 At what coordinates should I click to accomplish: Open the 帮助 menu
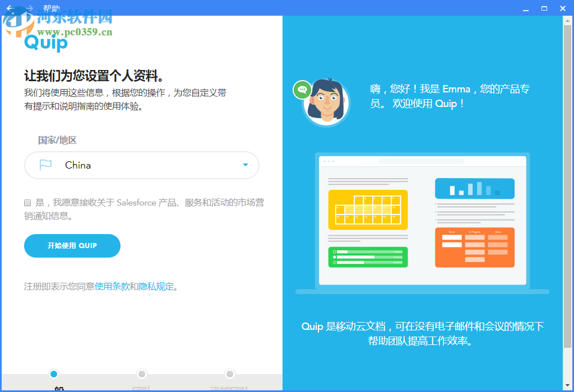(51, 8)
